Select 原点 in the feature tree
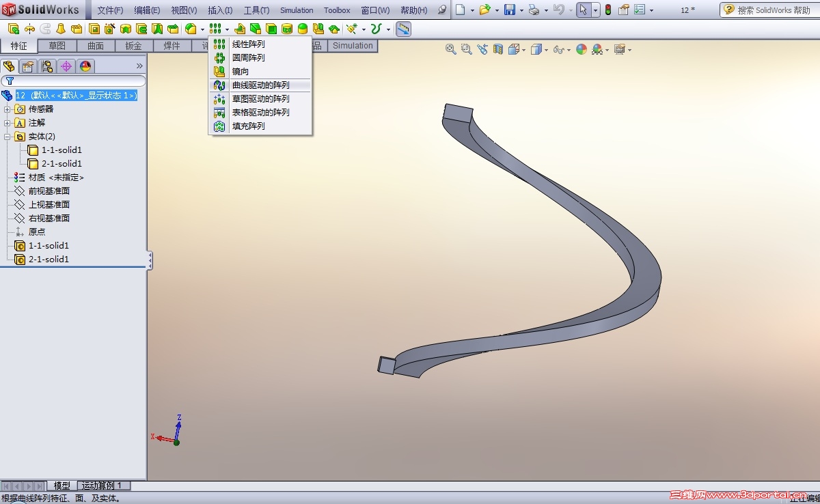The height and width of the screenshot is (504, 820). (x=37, y=232)
